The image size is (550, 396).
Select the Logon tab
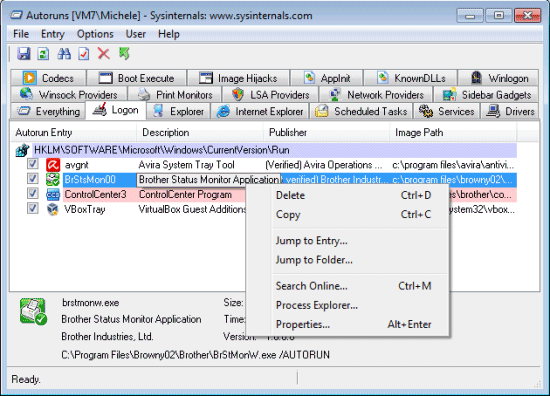(116, 110)
